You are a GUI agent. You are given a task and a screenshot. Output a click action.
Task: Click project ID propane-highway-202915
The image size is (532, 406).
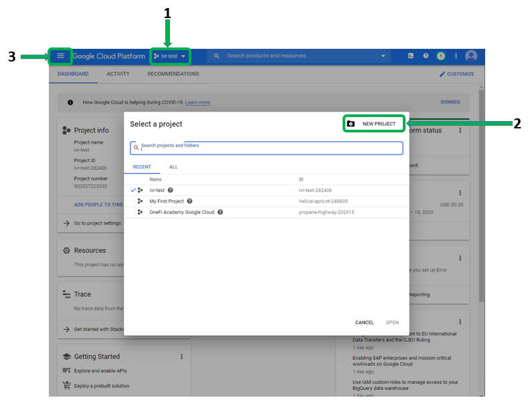(x=327, y=212)
